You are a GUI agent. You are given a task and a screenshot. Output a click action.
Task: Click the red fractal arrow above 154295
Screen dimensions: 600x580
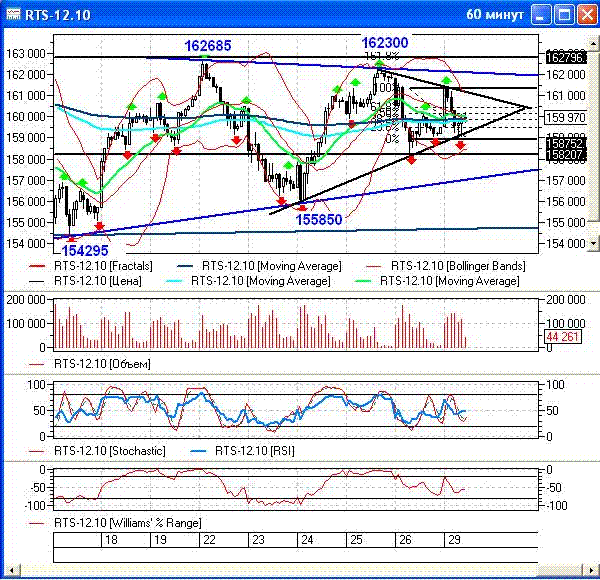pos(72,239)
